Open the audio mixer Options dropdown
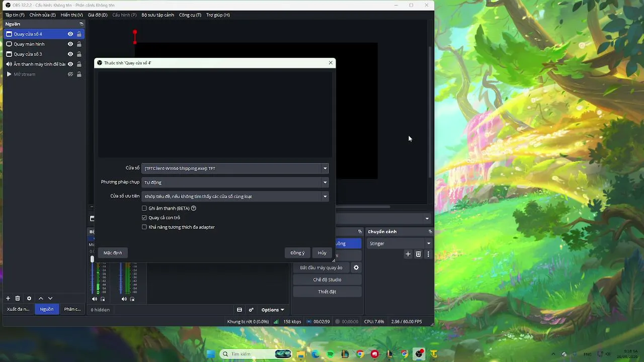 pos(273,310)
